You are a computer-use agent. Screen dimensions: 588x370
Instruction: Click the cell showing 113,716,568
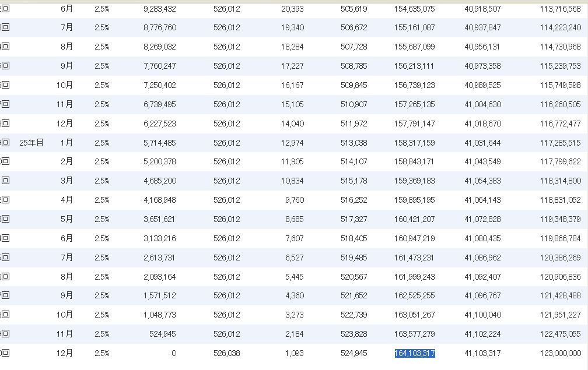(x=561, y=9)
